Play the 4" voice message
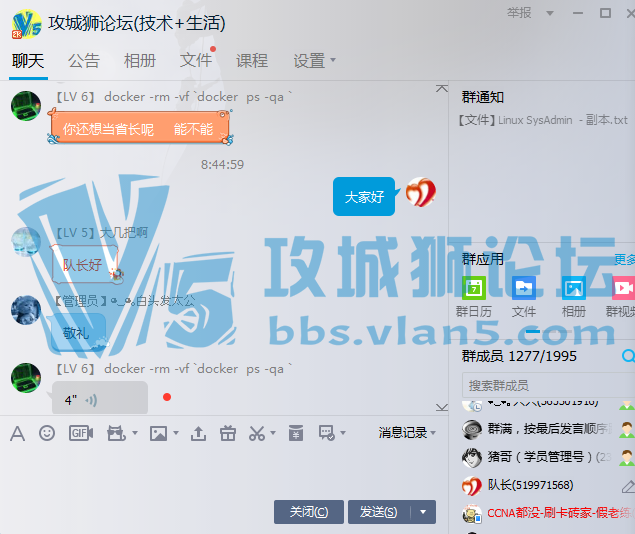 [100, 400]
